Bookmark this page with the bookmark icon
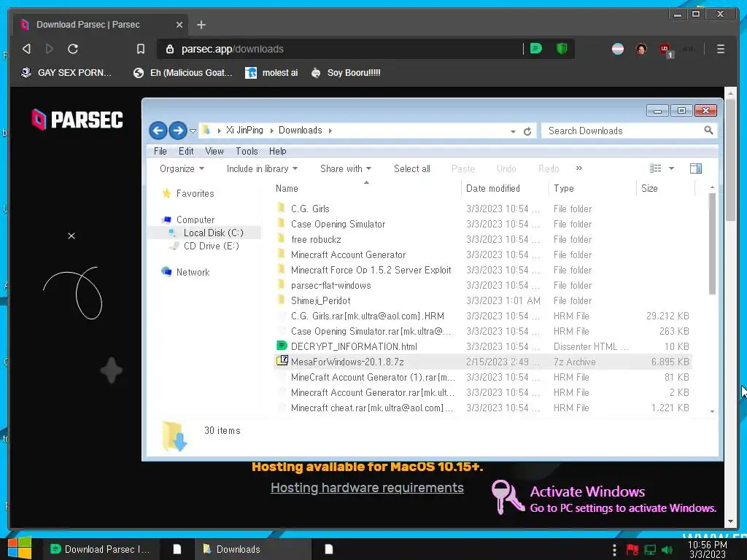The width and height of the screenshot is (747, 560). [141, 49]
